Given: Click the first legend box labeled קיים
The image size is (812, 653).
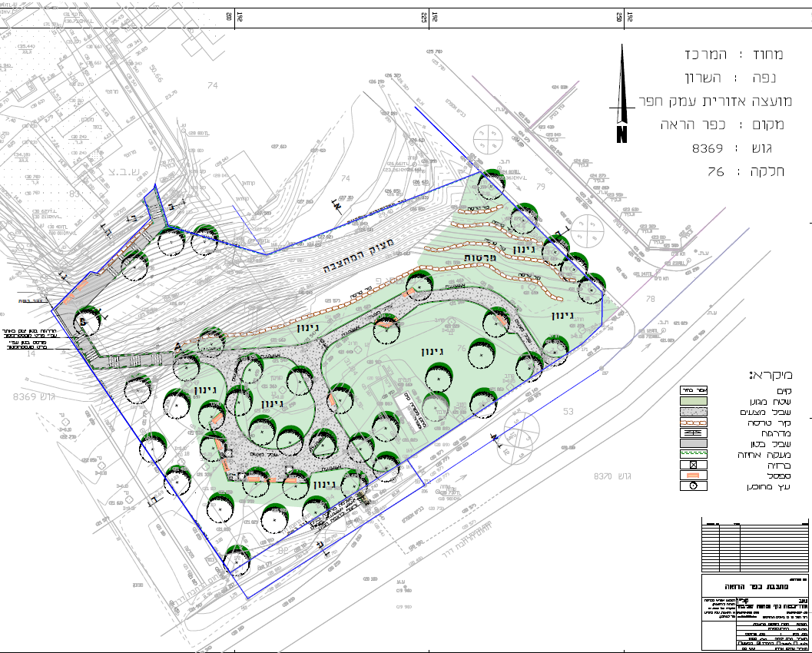Looking at the screenshot, I should [694, 390].
